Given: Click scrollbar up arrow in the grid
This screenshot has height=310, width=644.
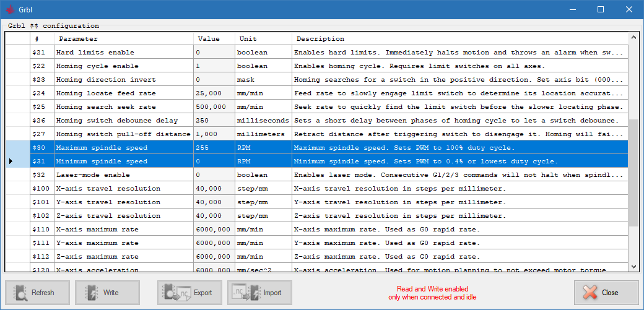Looking at the screenshot, I should pyautogui.click(x=633, y=37).
